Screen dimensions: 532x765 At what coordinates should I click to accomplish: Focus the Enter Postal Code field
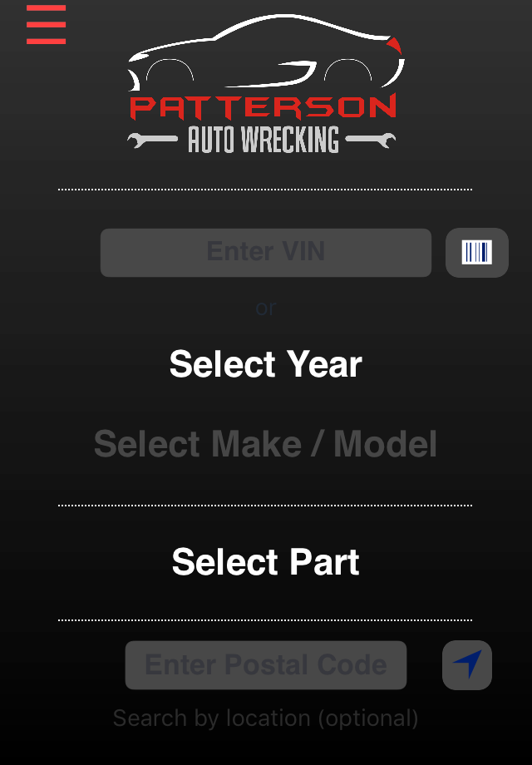tap(266, 664)
